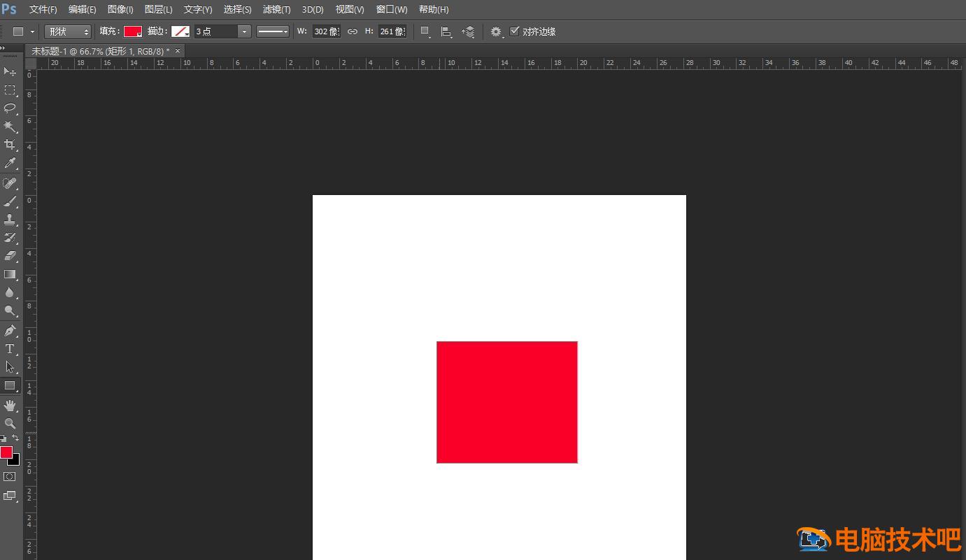Select the Magic Wand tool
Screen dimensions: 966x560
pyautogui.click(x=10, y=127)
